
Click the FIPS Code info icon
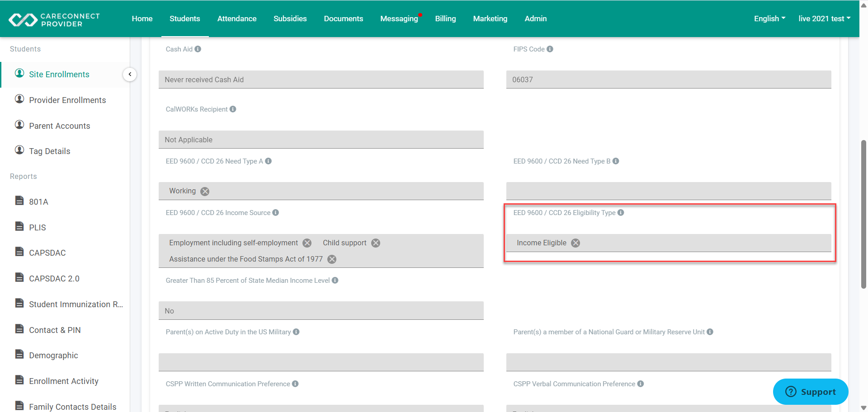pyautogui.click(x=550, y=49)
